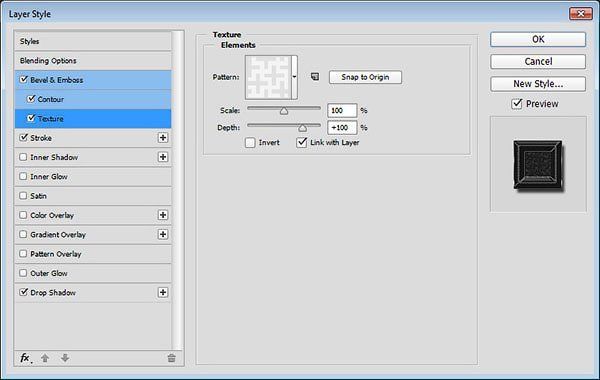
Task: Add another Inner Shadow with plus icon
Action: point(163,157)
